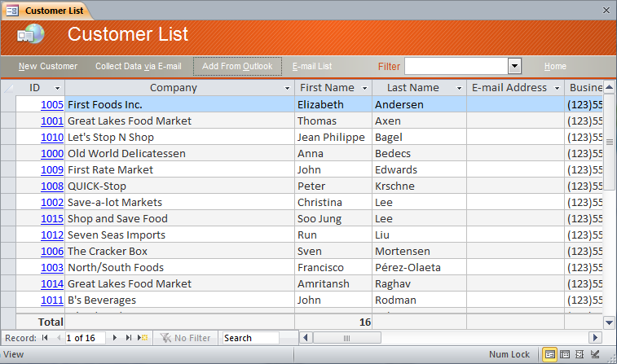617x364 pixels.
Task: Open the Filter combo box dropdown
Action: click(x=514, y=66)
